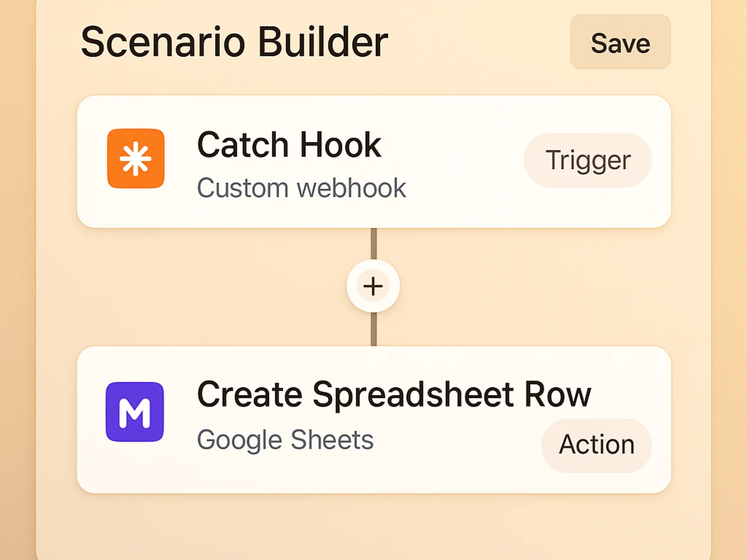Image resolution: width=747 pixels, height=560 pixels.
Task: Toggle the Action badge on Create Spreadsheet Row
Action: pos(595,444)
